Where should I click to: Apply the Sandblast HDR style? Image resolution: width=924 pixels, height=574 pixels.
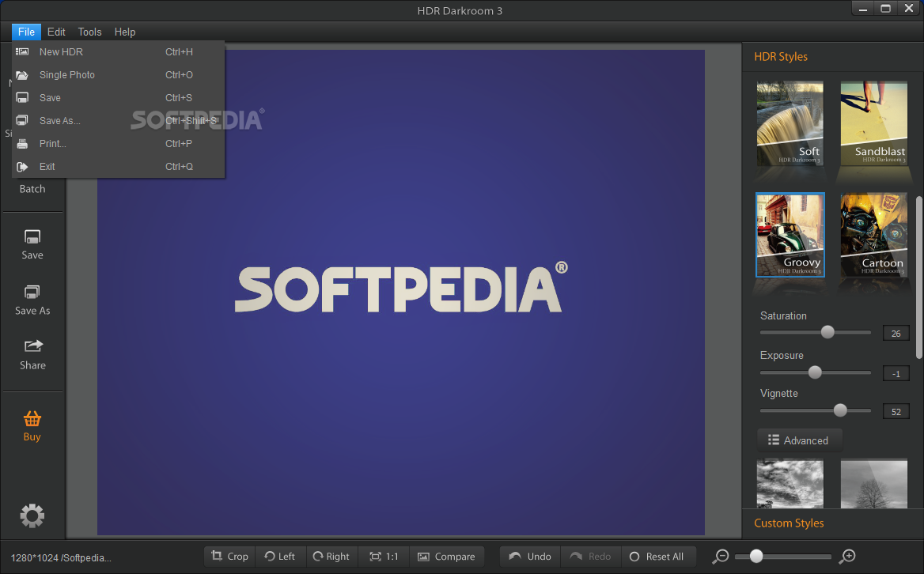(x=874, y=123)
